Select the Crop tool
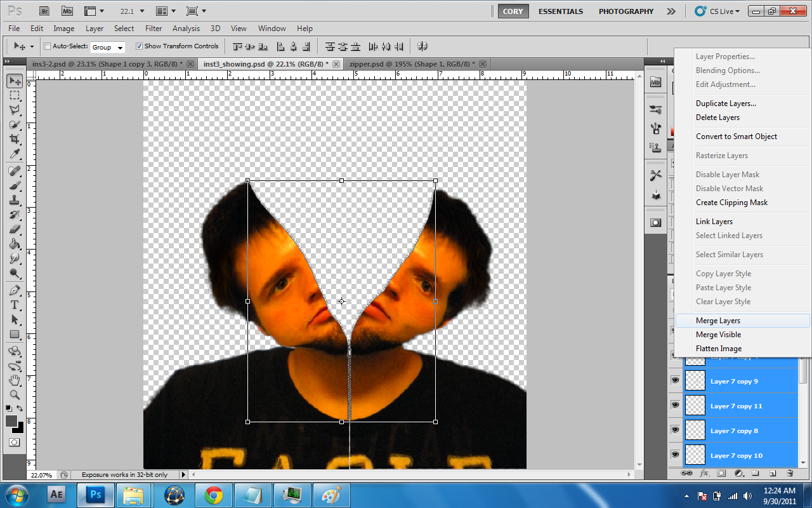812x508 pixels. pyautogui.click(x=15, y=139)
